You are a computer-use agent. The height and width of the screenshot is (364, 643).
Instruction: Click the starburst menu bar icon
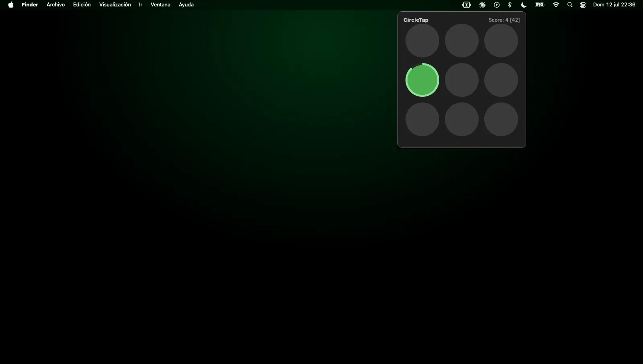coord(482,5)
